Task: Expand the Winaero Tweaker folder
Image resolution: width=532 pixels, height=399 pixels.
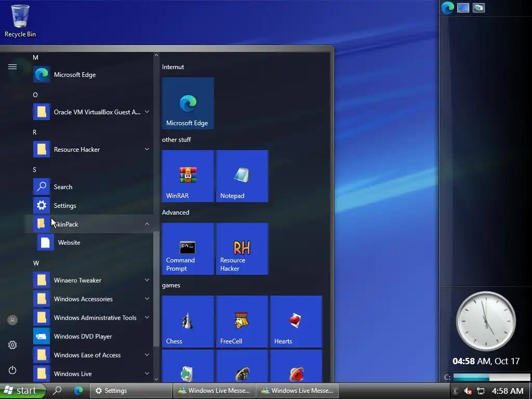Action: (x=147, y=280)
